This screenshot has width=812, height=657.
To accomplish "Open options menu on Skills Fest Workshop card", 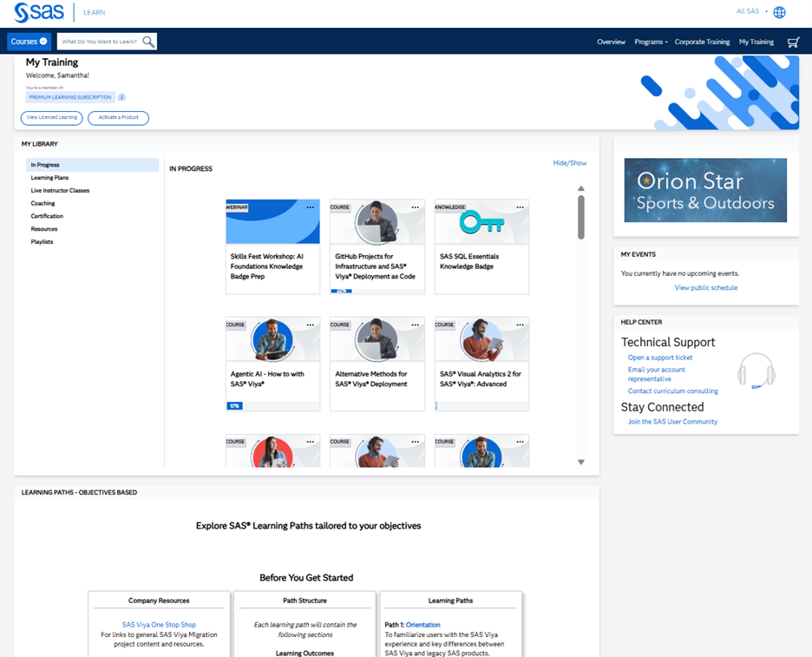I will (311, 207).
